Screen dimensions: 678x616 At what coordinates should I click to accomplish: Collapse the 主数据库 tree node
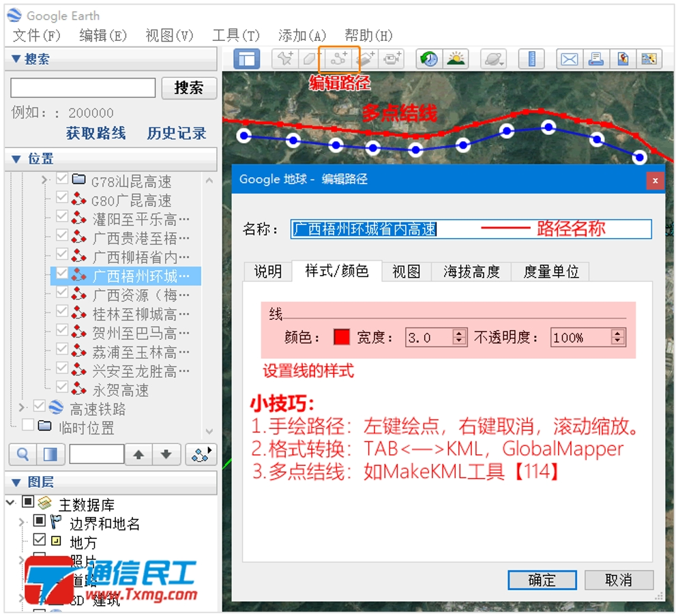coord(11,503)
